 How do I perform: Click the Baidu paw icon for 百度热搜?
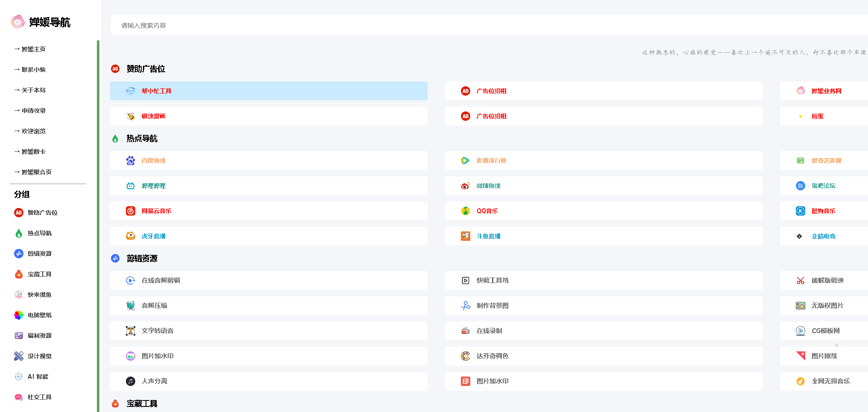tap(131, 161)
